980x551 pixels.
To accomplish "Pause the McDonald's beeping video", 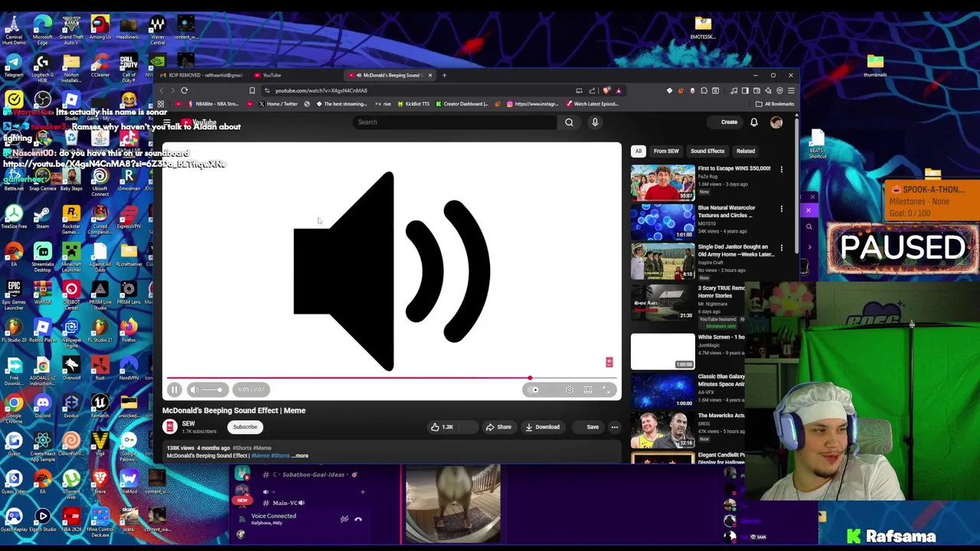I will click(174, 390).
